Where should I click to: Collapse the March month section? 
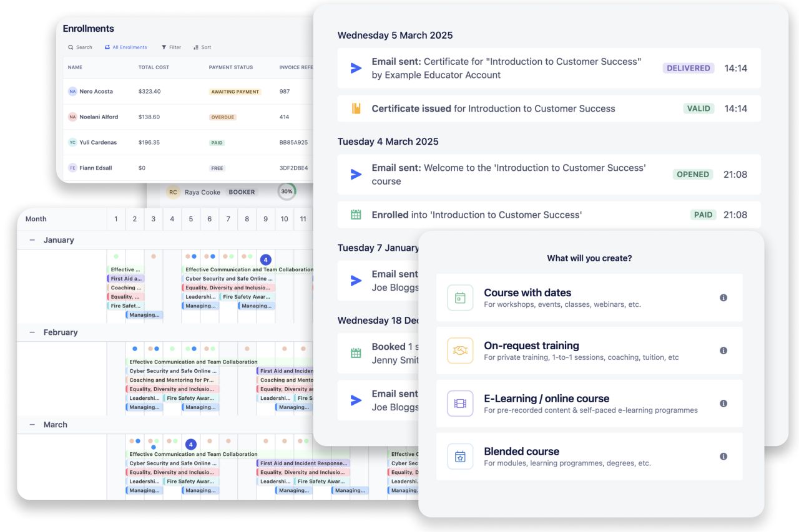[32, 425]
